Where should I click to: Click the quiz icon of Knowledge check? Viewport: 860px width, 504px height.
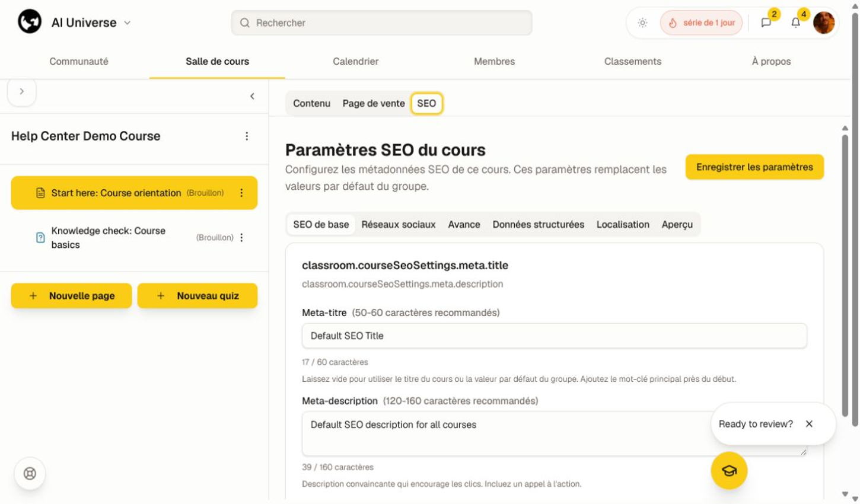click(x=40, y=237)
